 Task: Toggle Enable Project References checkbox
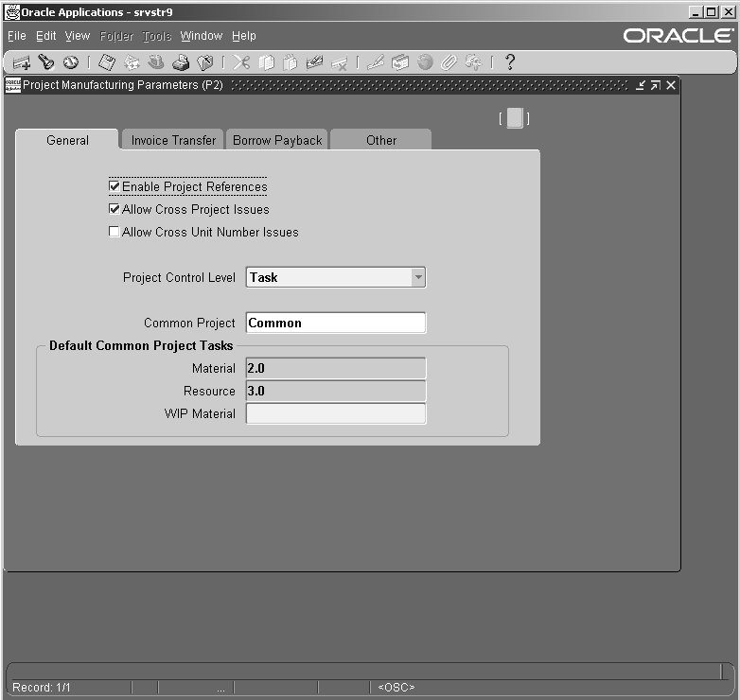tap(114, 186)
